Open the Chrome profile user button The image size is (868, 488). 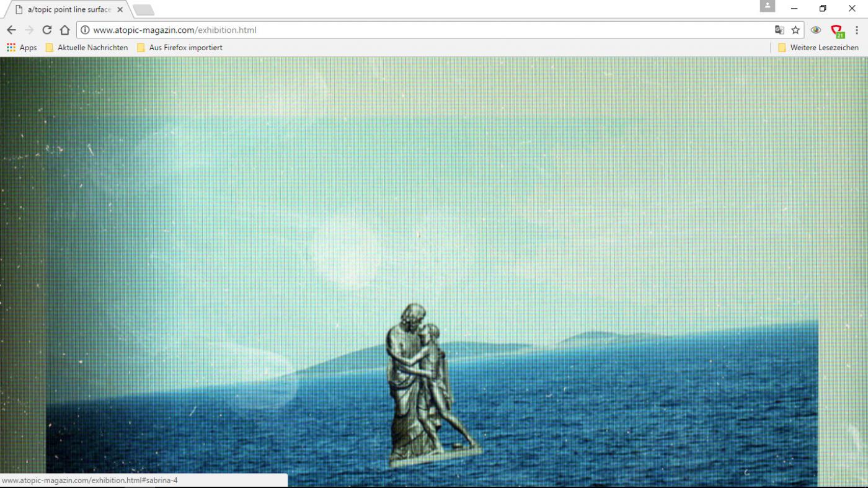(x=768, y=6)
